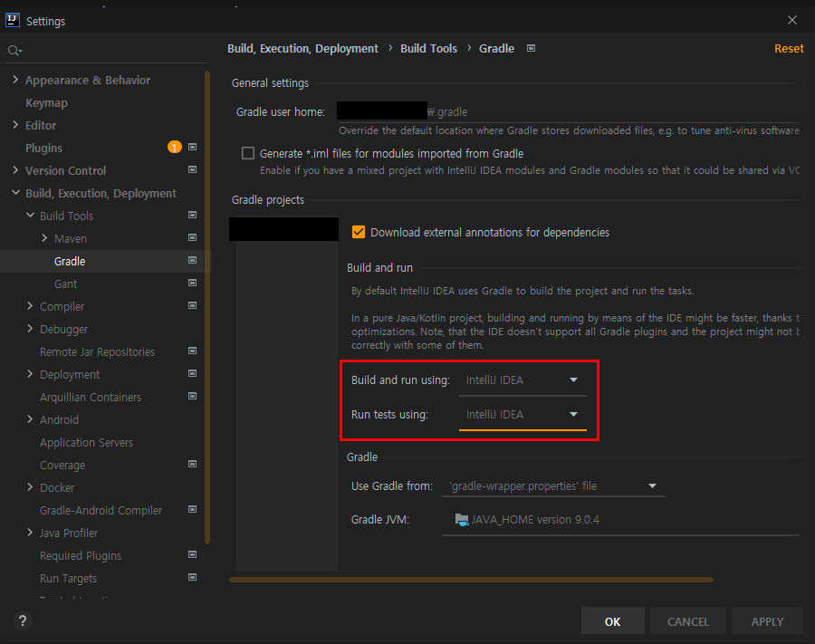Image resolution: width=815 pixels, height=644 pixels.
Task: Expand the Java Profiler node
Action: [30, 533]
